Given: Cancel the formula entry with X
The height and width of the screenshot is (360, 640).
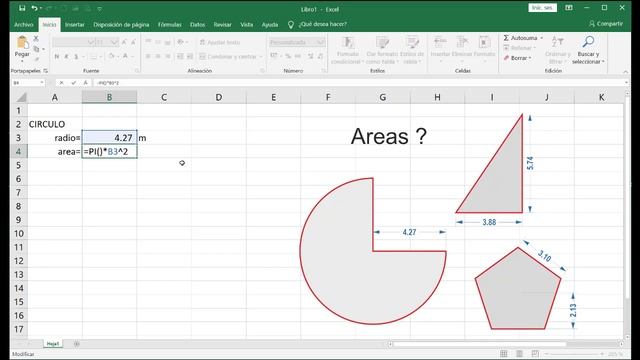Looking at the screenshot, I should coord(61,83).
